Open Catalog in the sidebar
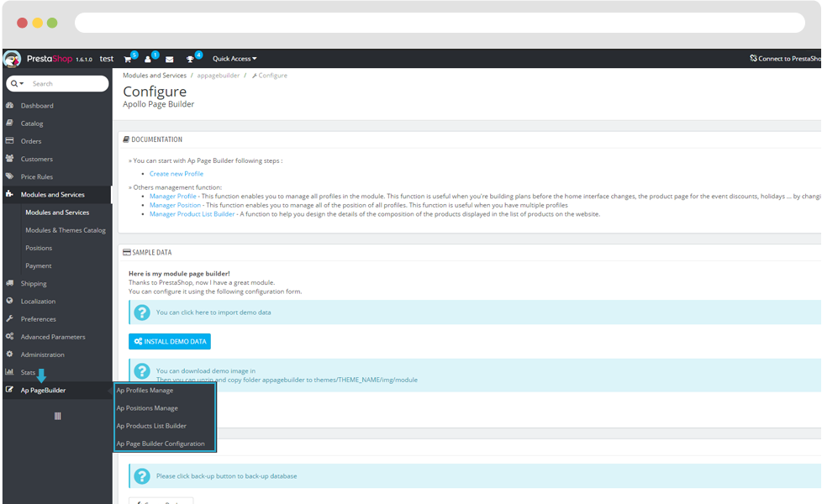The width and height of the screenshot is (822, 504). point(32,123)
